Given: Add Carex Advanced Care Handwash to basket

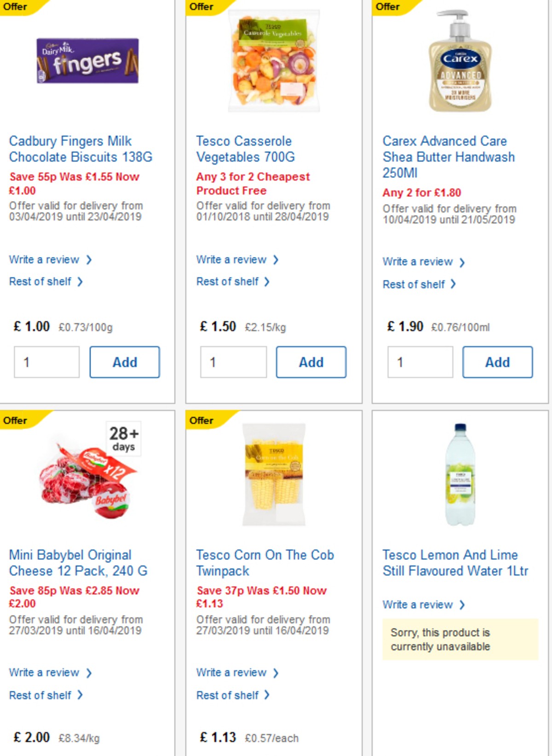Looking at the screenshot, I should tap(497, 362).
